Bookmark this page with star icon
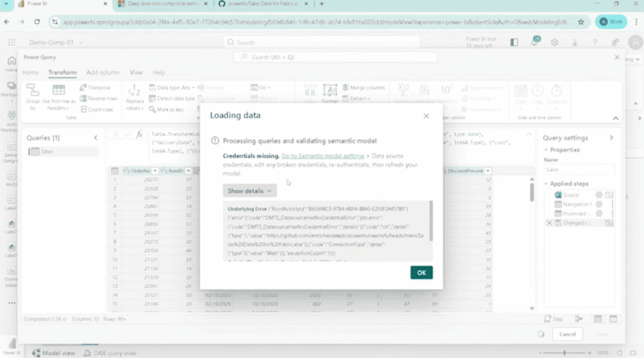 coord(580,22)
